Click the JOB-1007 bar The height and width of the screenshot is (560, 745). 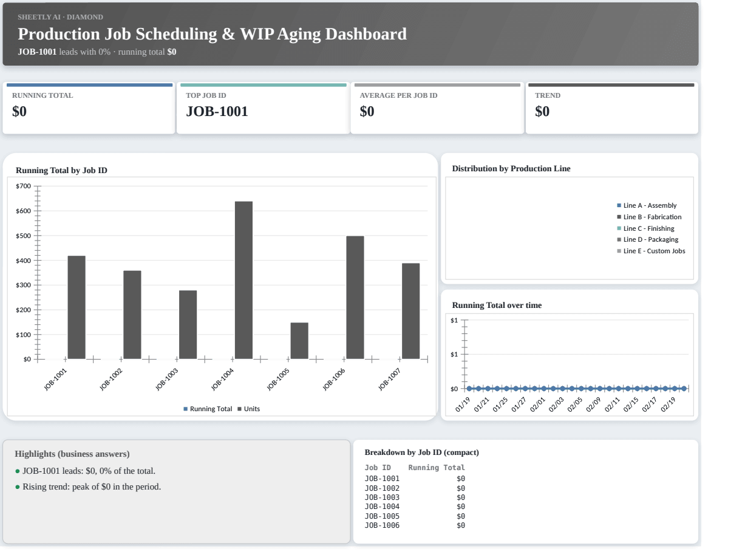coord(410,311)
